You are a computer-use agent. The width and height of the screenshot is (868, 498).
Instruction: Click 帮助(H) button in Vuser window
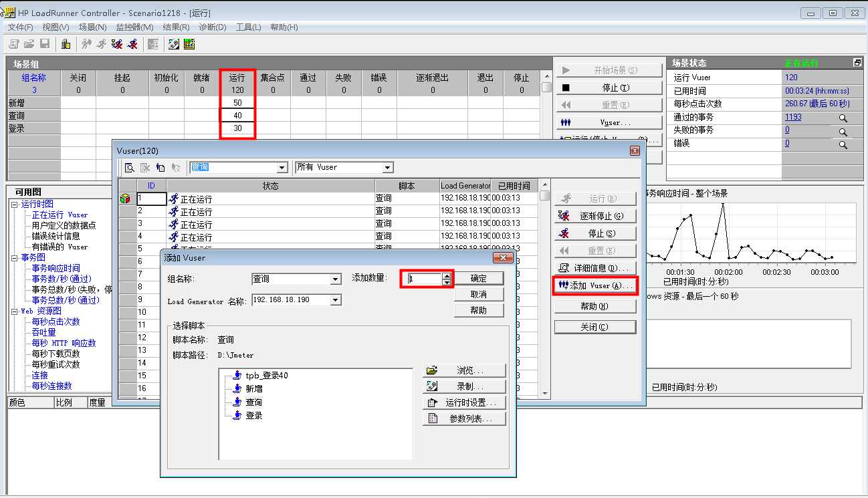[595, 306]
